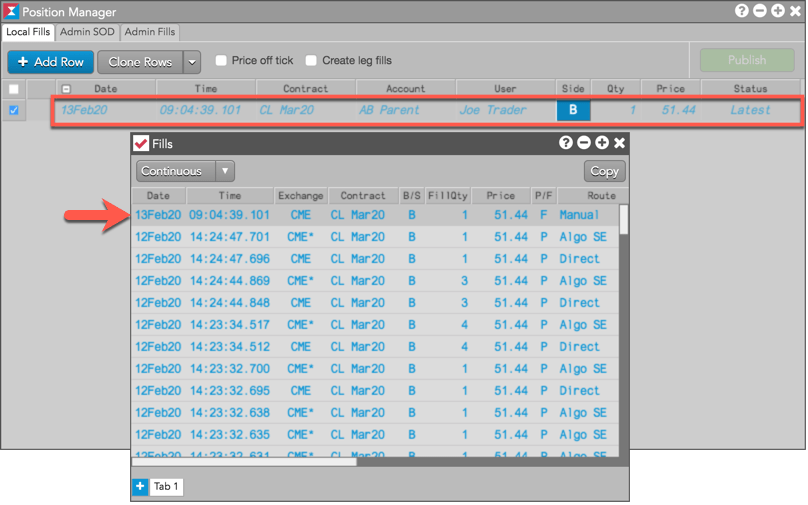Maximize the Position Manager with plus icon
Screen dimensions: 808x505
pos(778,10)
